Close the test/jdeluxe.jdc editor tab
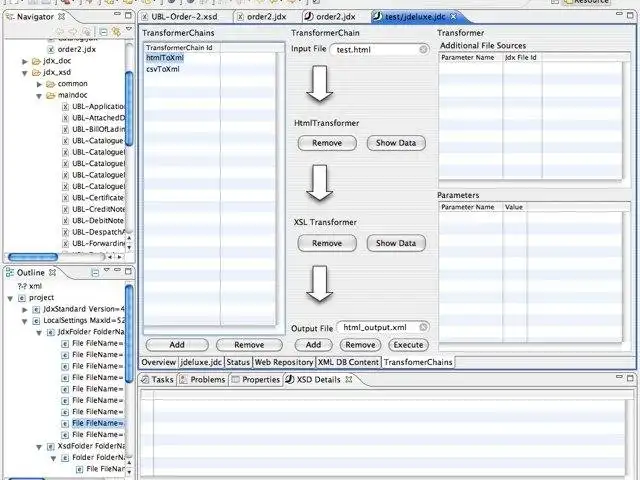Viewport: 640px width, 480px height. tap(453, 17)
